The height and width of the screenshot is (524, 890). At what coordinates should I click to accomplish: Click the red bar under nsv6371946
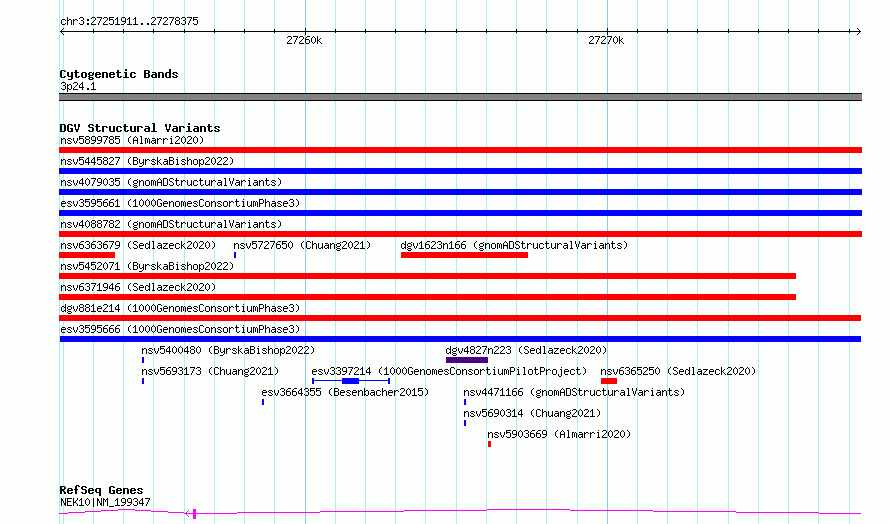coord(427,297)
